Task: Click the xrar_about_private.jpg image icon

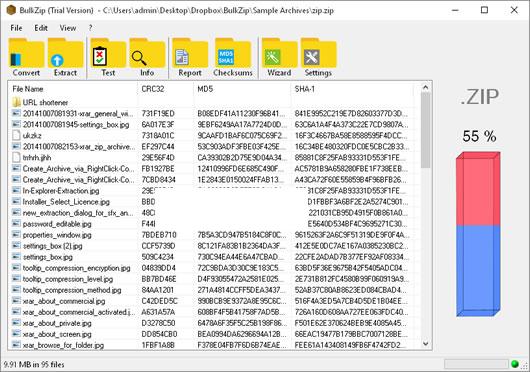Action: [x=16, y=323]
